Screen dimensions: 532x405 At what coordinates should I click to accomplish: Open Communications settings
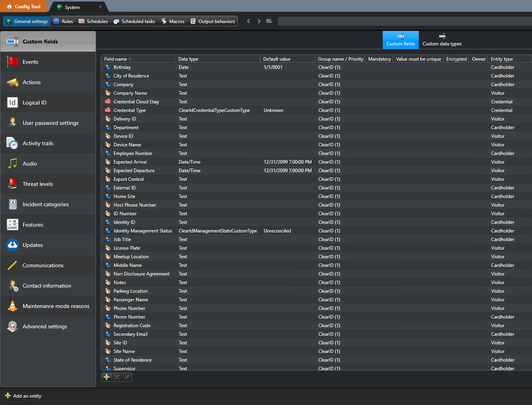click(x=43, y=265)
